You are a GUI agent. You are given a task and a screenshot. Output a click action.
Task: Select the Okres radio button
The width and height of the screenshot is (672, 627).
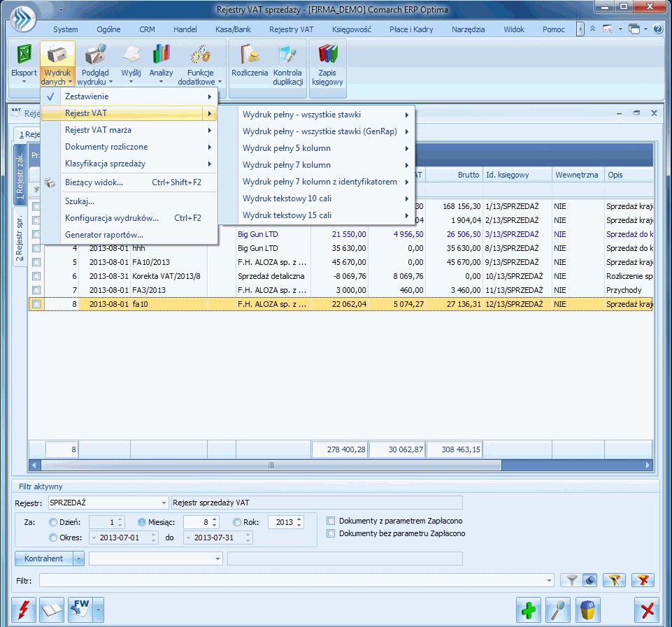coord(53,538)
